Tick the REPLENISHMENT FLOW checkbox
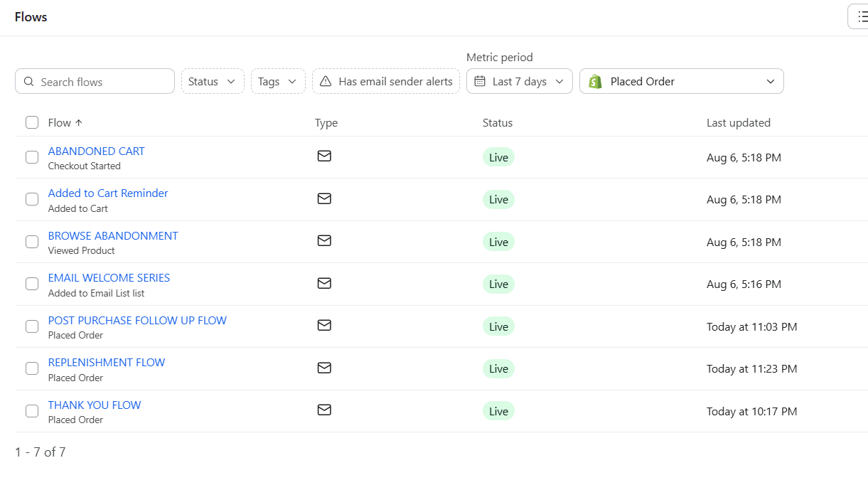 pyautogui.click(x=32, y=369)
